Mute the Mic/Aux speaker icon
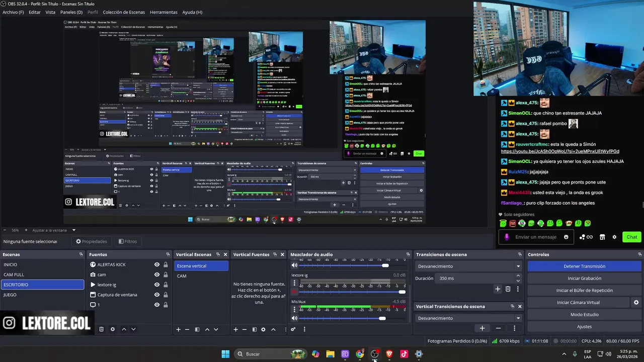This screenshot has width=644, height=362. (x=295, y=318)
